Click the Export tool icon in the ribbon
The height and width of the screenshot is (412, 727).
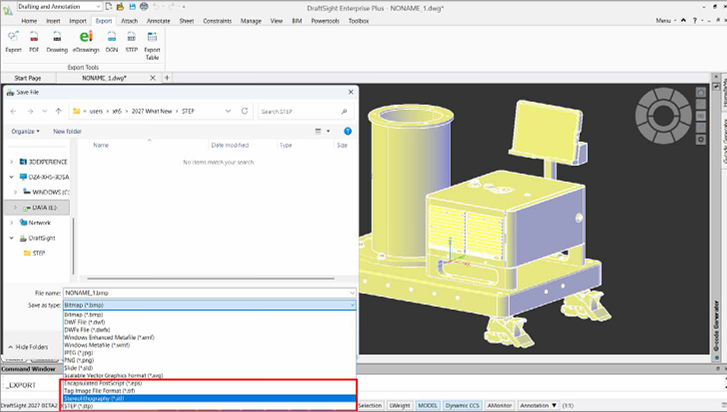[13, 37]
